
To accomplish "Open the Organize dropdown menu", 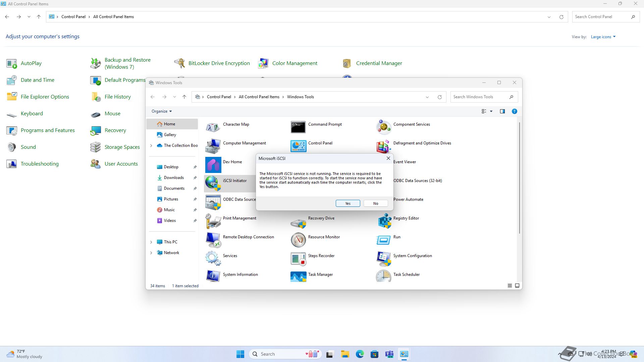I will 162,111.
